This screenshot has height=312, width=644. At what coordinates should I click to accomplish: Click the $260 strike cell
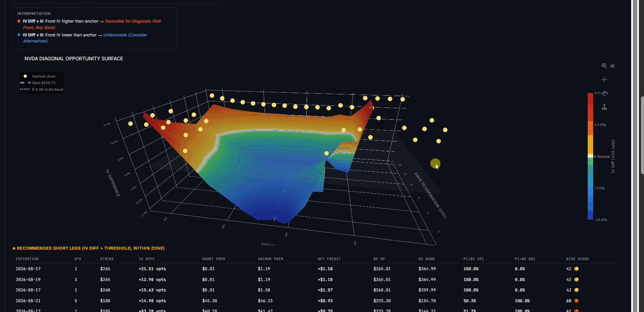[x=105, y=290]
